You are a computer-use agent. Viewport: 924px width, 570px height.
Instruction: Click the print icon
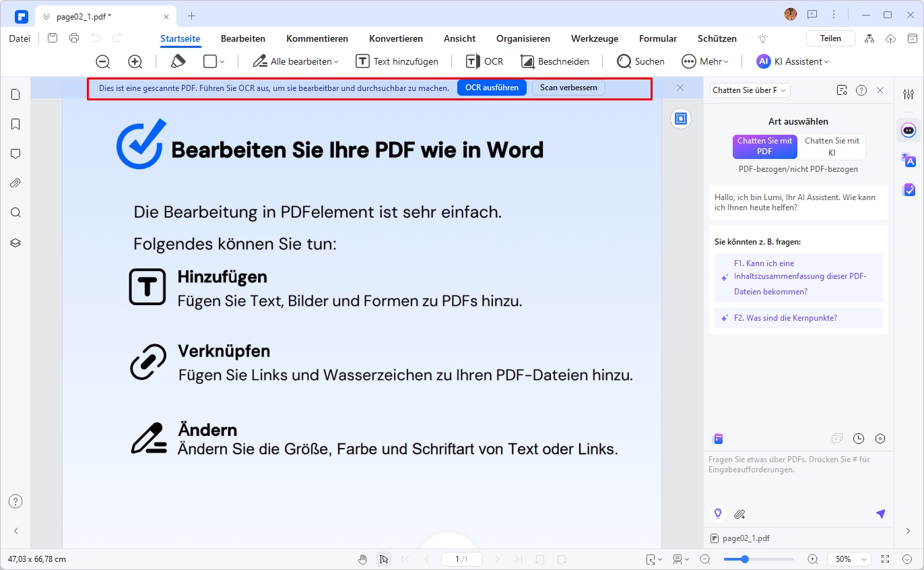tap(74, 38)
